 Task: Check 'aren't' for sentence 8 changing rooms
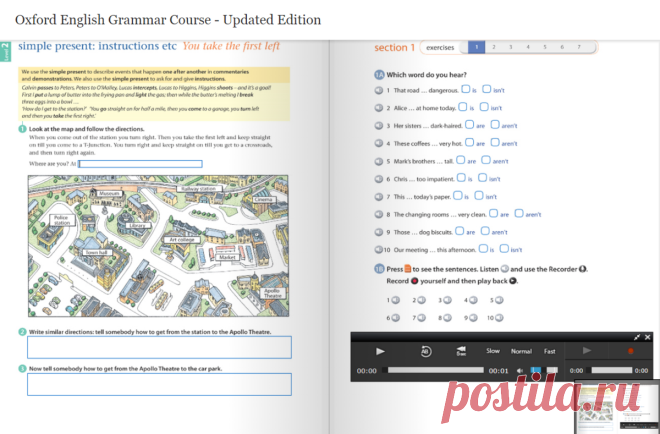[x=519, y=213]
